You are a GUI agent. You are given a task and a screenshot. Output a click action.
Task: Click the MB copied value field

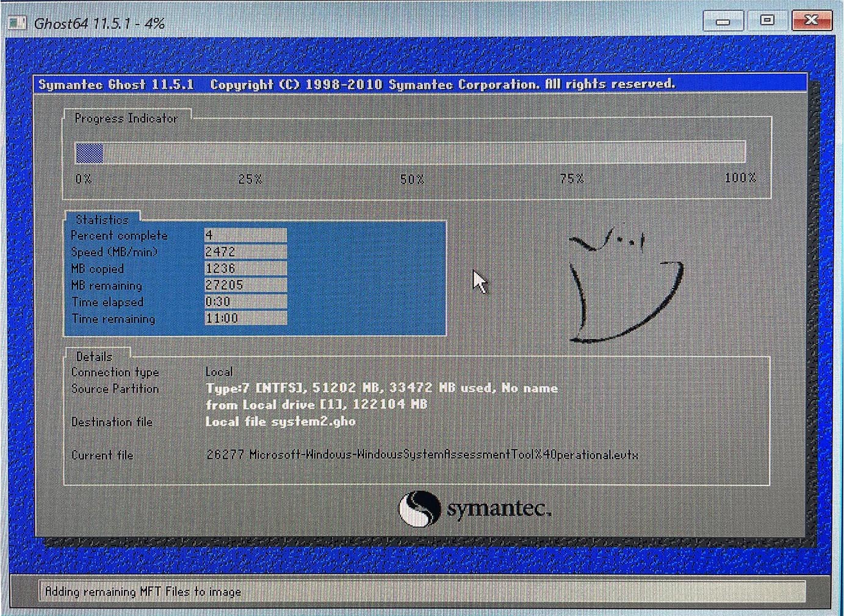tap(245, 268)
